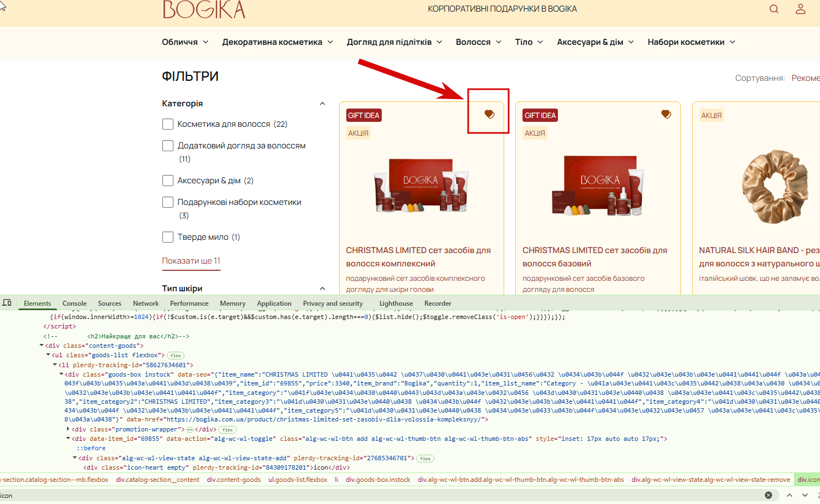Screen dimensions: 820x504
Task: Expand the promotion-wrapper div node
Action: [68, 429]
